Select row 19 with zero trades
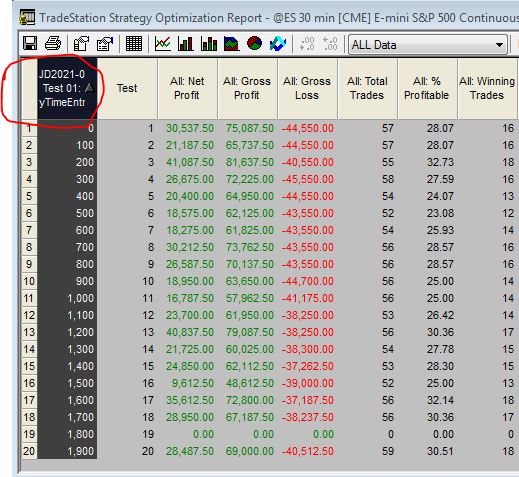The height and width of the screenshot is (477, 519). [29, 434]
